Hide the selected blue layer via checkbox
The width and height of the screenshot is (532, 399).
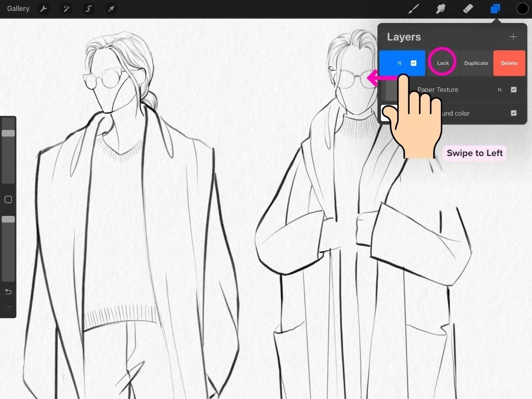(414, 63)
